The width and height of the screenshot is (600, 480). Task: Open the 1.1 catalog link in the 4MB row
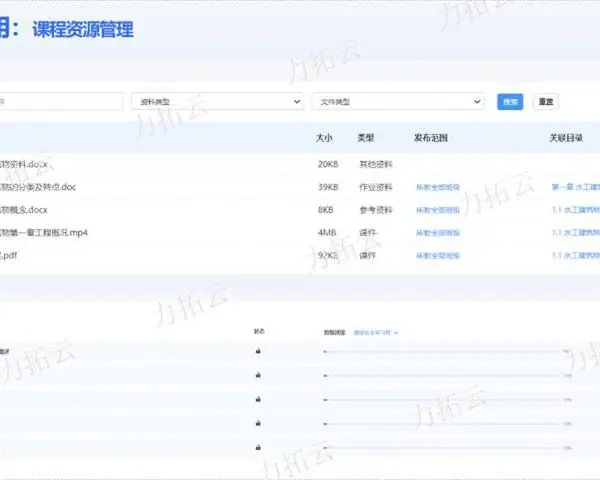click(576, 233)
